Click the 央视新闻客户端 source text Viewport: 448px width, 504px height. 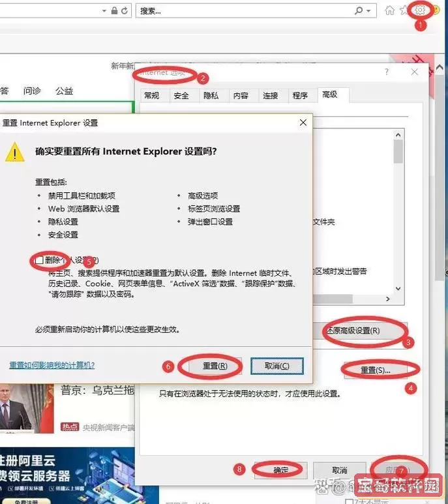109,428
